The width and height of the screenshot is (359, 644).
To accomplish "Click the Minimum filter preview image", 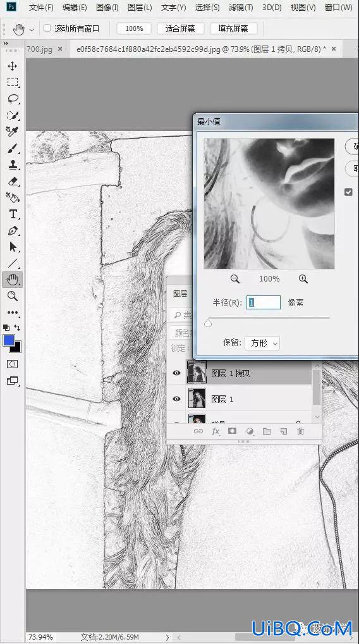I will (x=269, y=204).
